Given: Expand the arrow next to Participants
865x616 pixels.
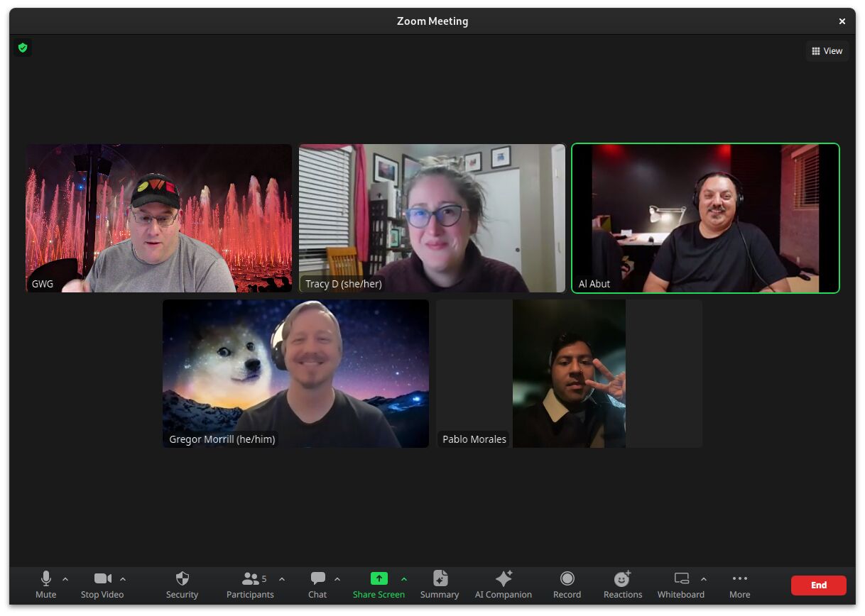Looking at the screenshot, I should pos(282,579).
